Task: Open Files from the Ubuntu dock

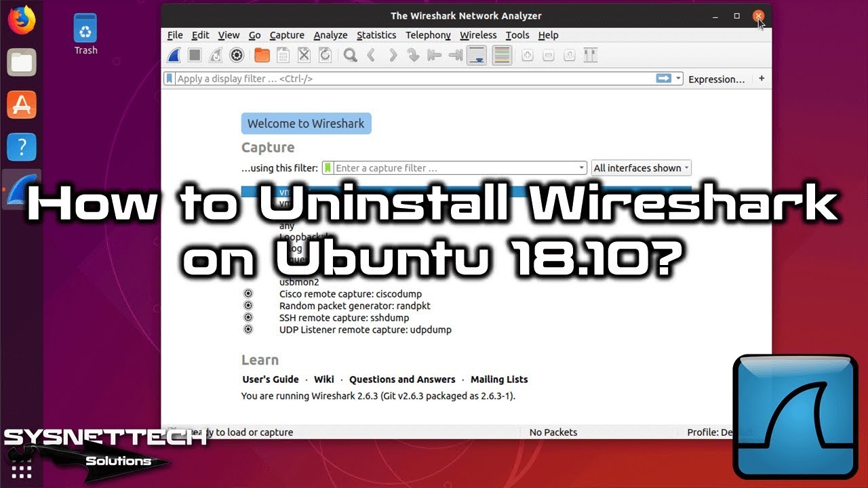Action: [21, 62]
